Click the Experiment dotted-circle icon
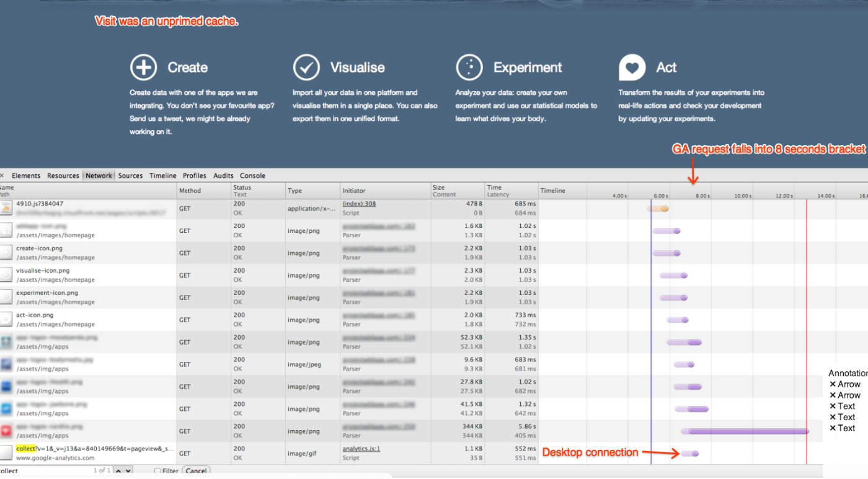Viewport: 868px width, 479px height. [x=469, y=68]
